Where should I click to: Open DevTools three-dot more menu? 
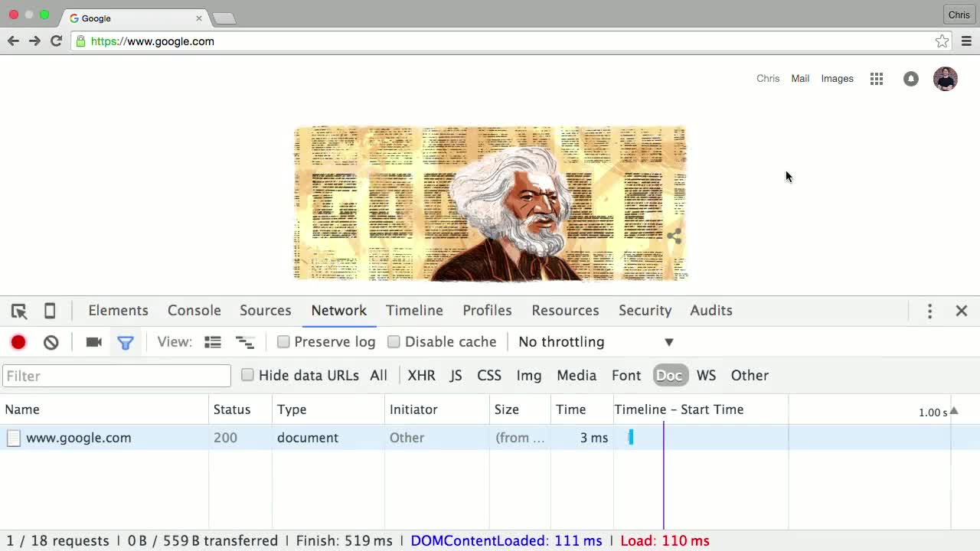(x=929, y=311)
